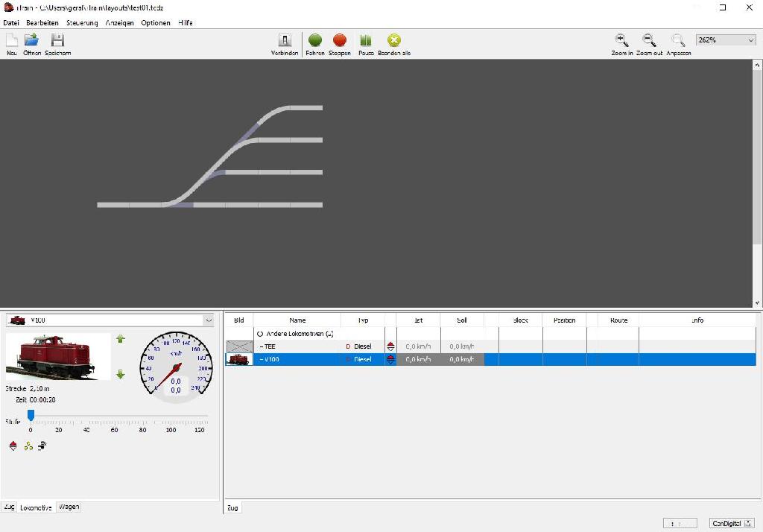Toggle direction icon in the V100 row

pyautogui.click(x=390, y=359)
